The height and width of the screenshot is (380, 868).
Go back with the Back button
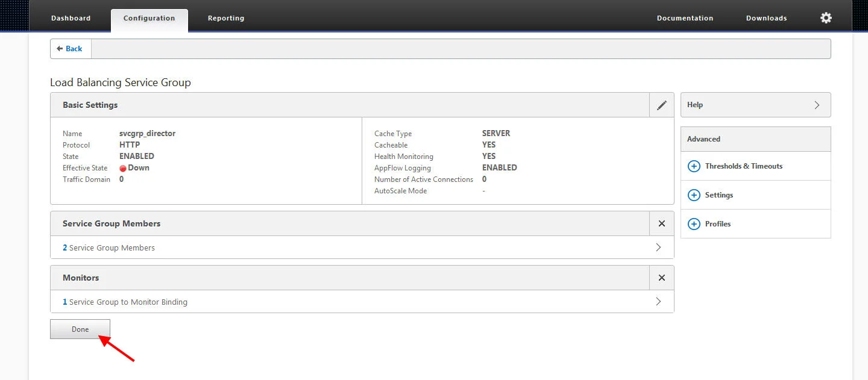pos(71,49)
